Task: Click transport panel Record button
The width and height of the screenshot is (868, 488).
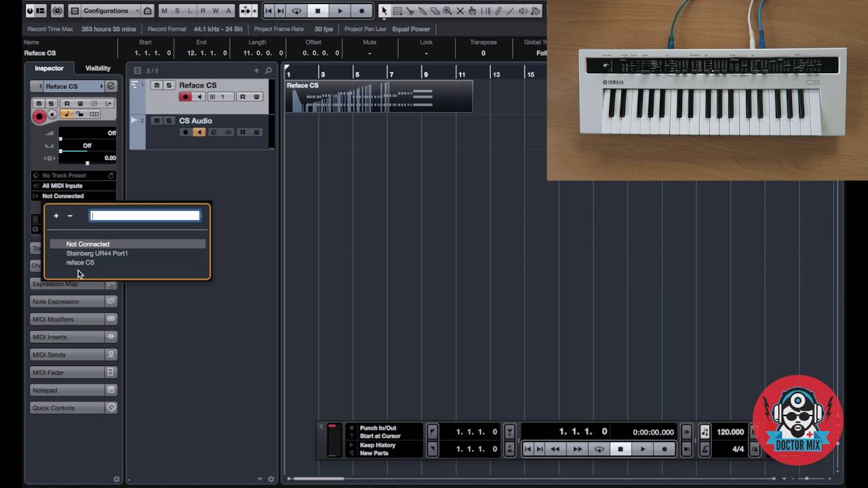Action: (665, 449)
